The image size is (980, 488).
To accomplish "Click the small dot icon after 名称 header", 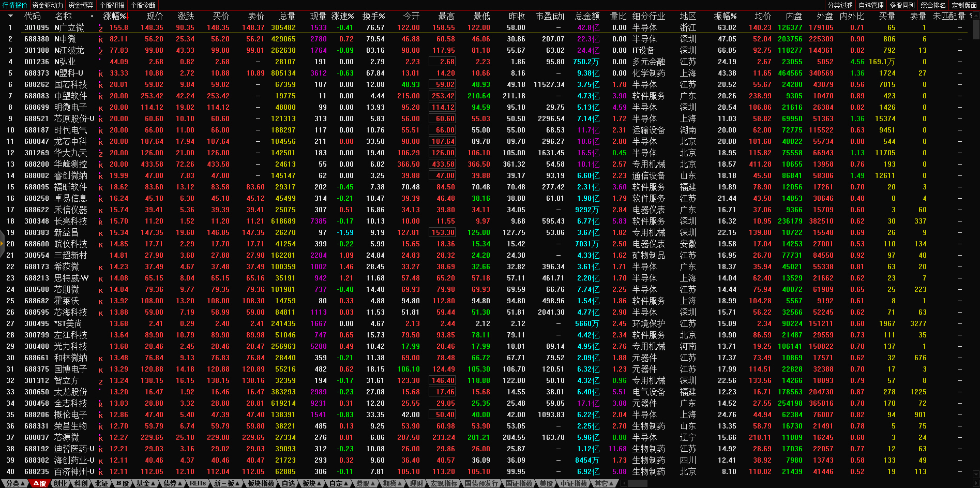I will 93,16.
